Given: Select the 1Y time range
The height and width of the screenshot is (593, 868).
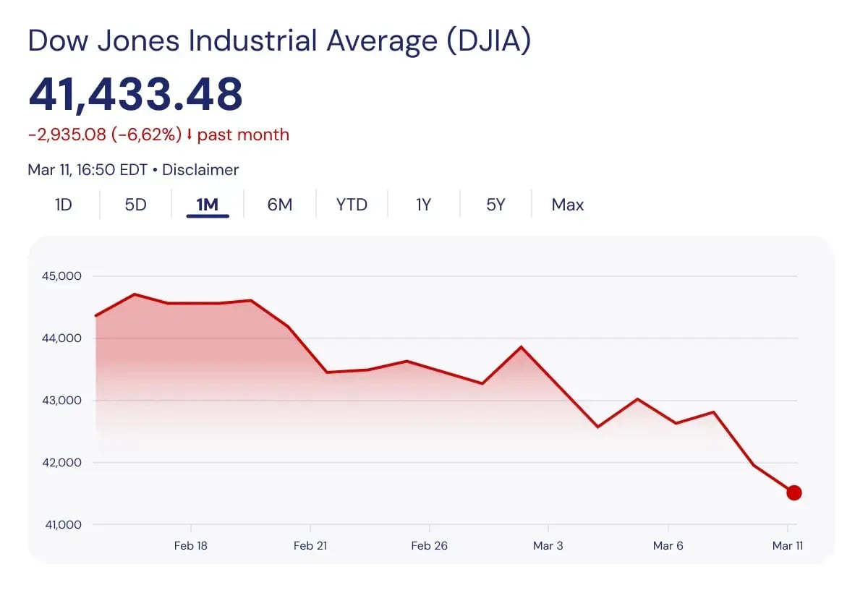Looking at the screenshot, I should point(423,205).
